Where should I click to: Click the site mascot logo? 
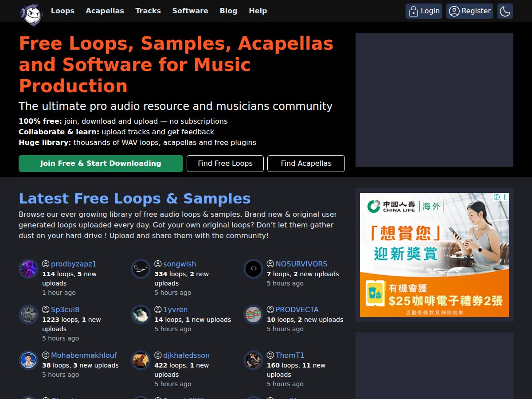31,14
